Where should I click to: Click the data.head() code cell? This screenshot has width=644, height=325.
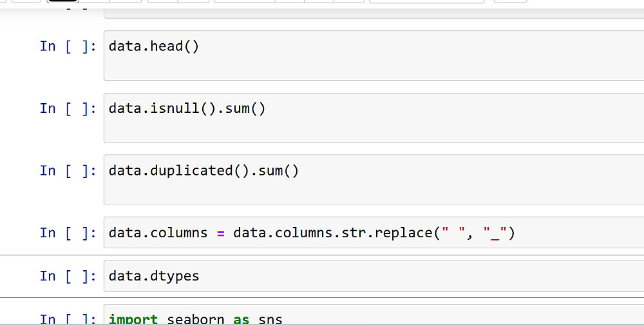click(374, 55)
